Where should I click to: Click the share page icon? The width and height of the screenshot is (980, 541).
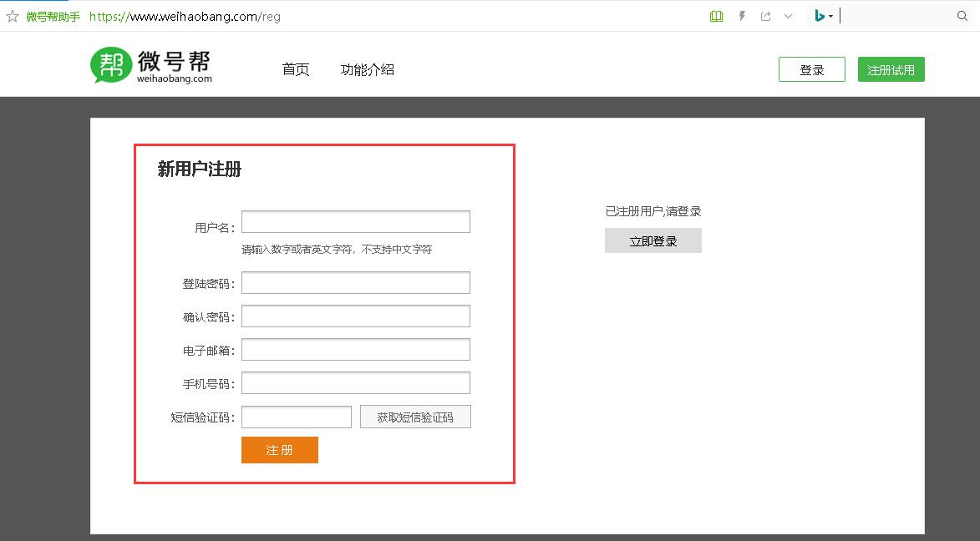pyautogui.click(x=765, y=16)
